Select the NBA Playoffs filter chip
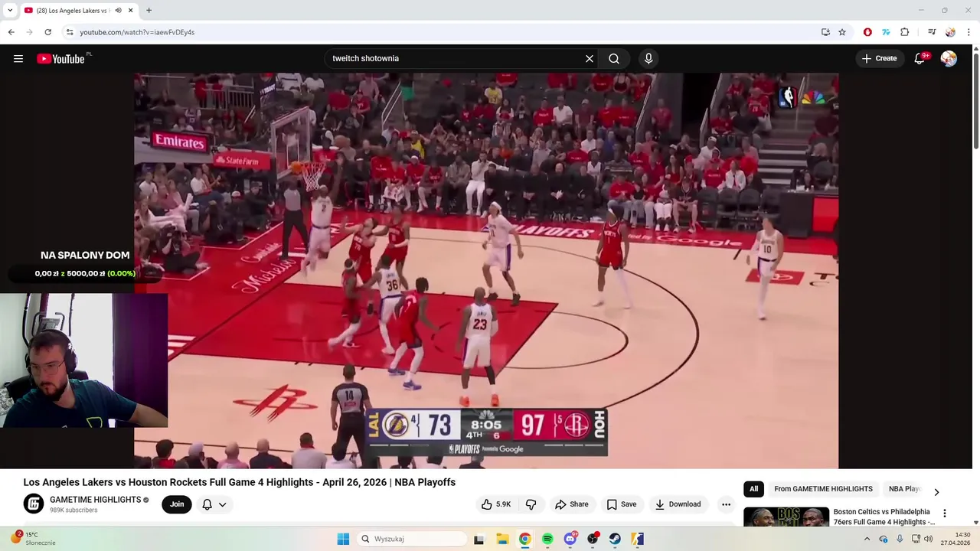 click(903, 489)
